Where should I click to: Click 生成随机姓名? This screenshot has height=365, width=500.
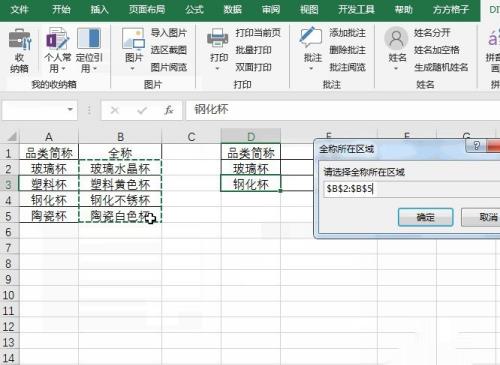[441, 67]
